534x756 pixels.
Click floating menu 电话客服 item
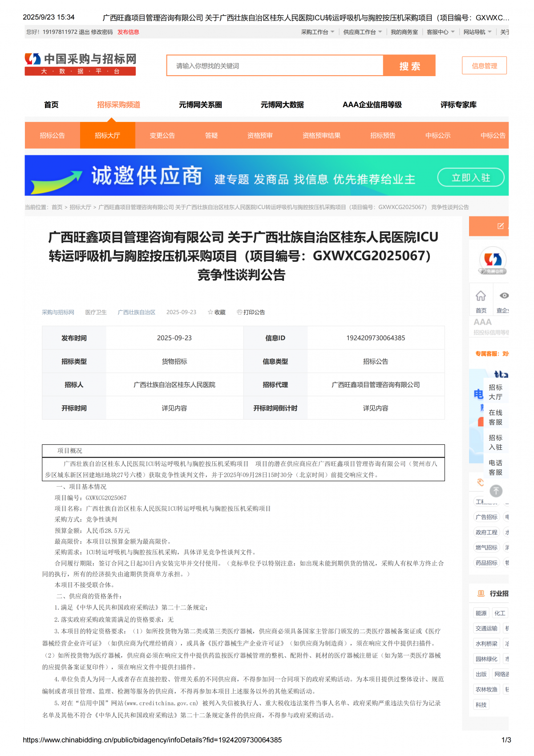496,467
